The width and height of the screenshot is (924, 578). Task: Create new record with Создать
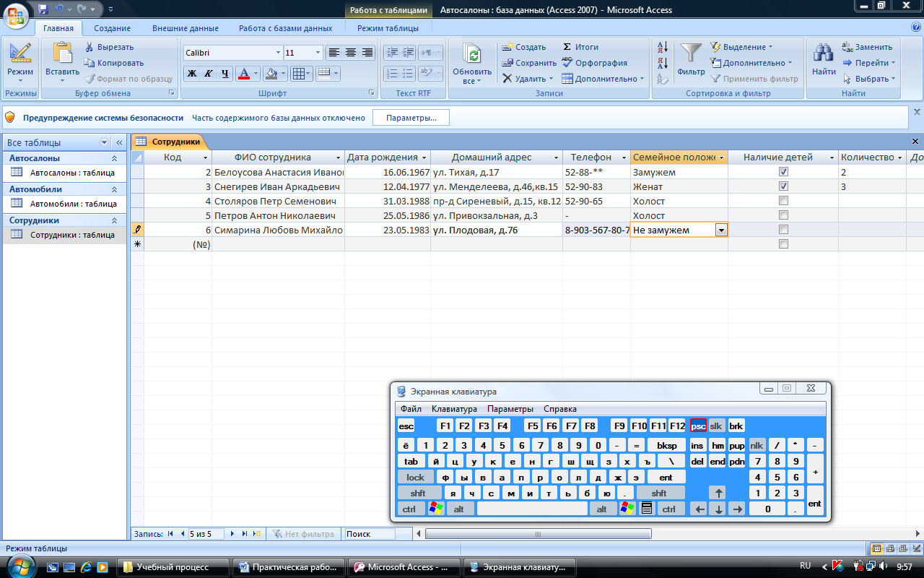coord(525,47)
